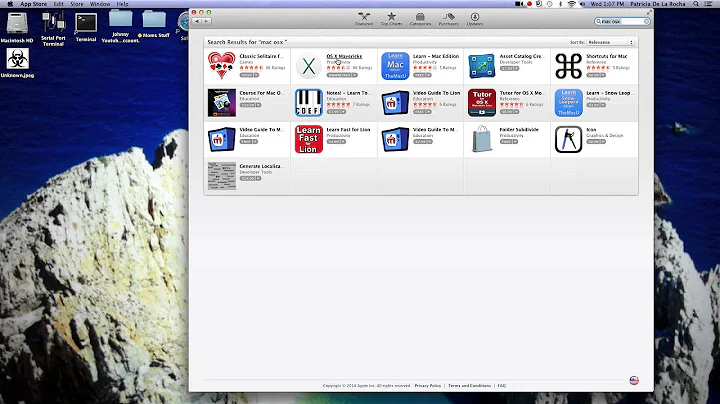Open the Tutor for OS X red icon
The width and height of the screenshot is (720, 404).
click(x=482, y=103)
